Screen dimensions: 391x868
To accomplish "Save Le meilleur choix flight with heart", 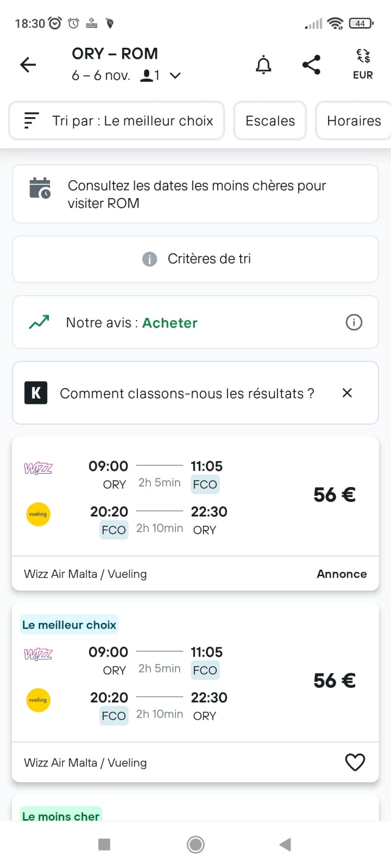I will click(x=355, y=762).
